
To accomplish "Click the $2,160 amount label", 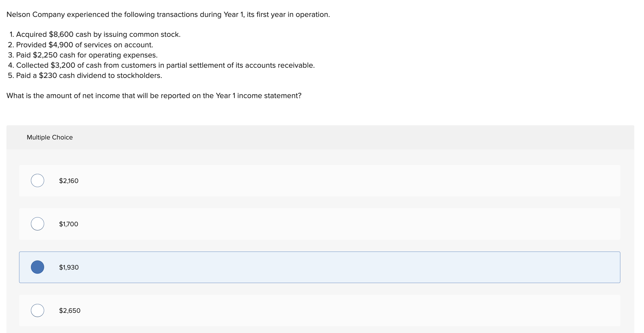I will 68,181.
